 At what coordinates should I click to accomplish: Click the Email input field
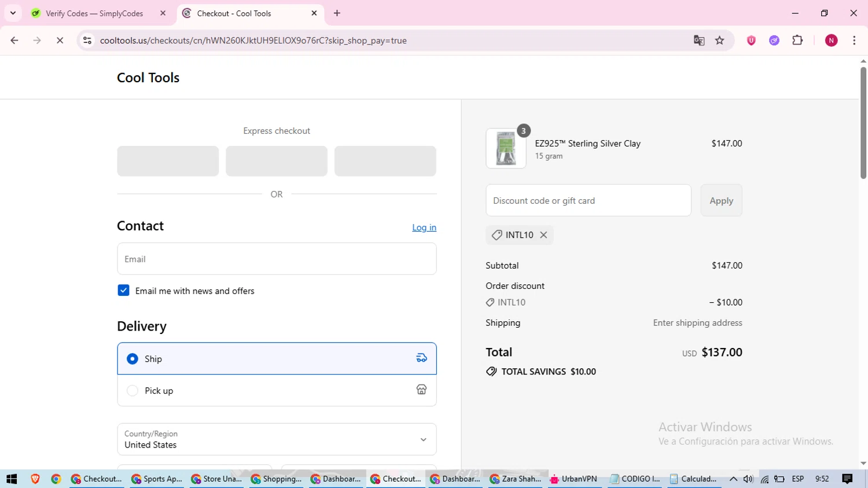click(x=277, y=259)
